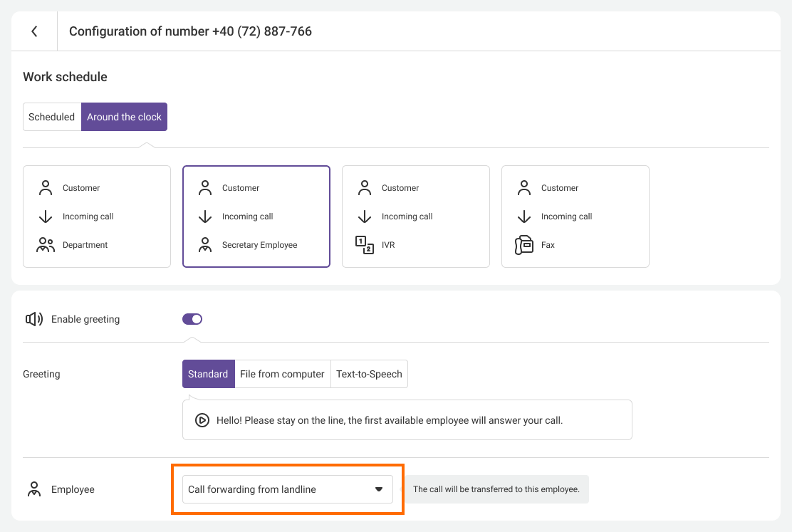792x532 pixels.
Task: Play the standard greeting audio
Action: coord(202,420)
